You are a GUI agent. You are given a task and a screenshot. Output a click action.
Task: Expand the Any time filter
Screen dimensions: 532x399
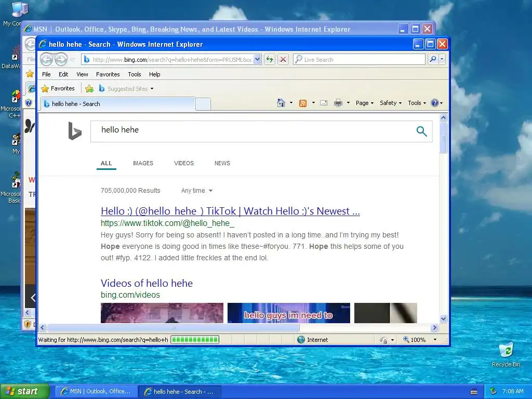[197, 191]
